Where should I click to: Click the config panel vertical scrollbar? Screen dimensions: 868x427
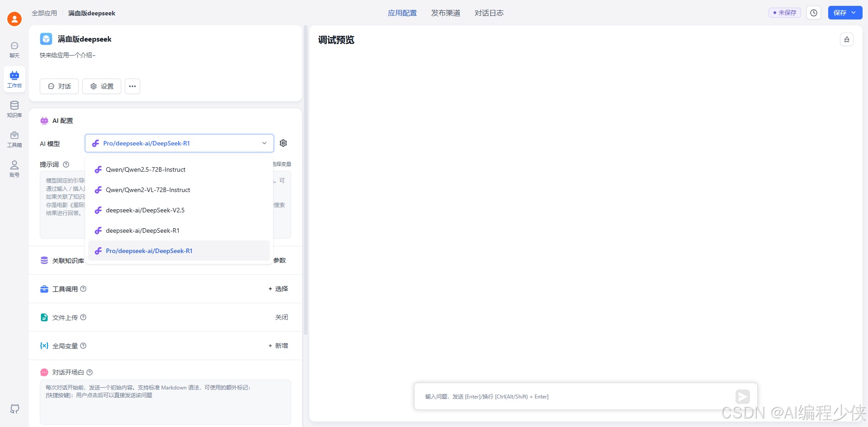(306, 181)
